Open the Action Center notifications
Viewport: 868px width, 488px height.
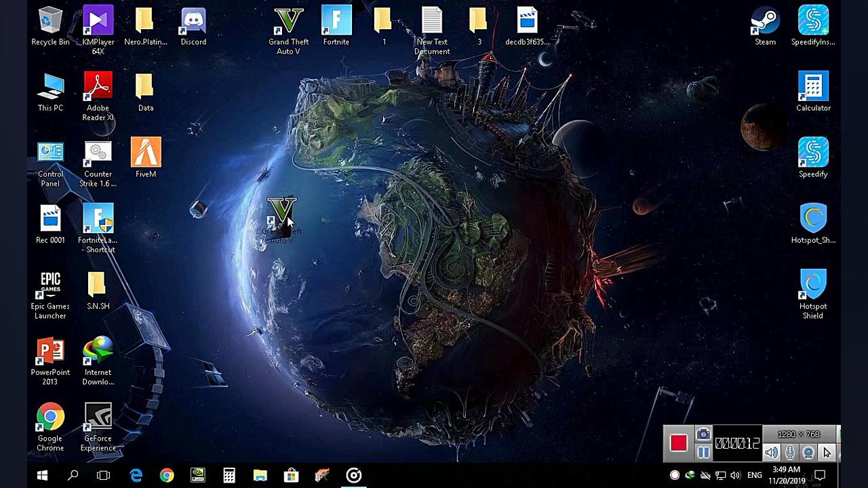(820, 475)
